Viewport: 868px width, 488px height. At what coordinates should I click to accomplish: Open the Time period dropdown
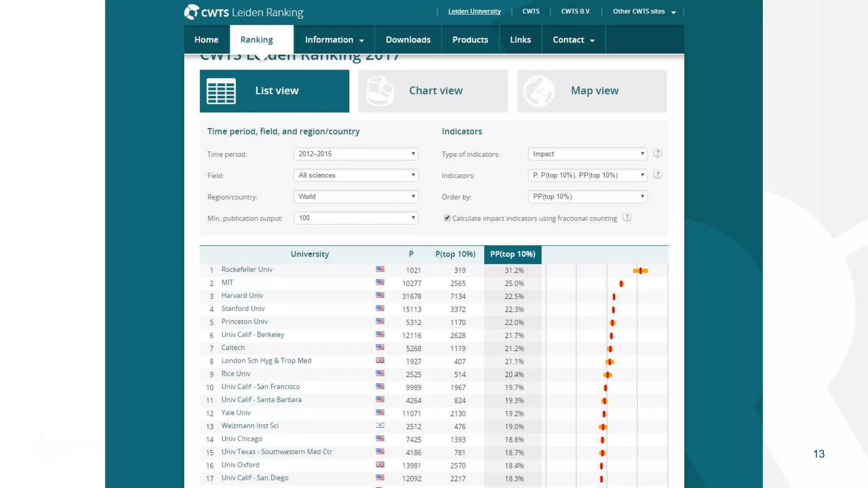pos(356,154)
